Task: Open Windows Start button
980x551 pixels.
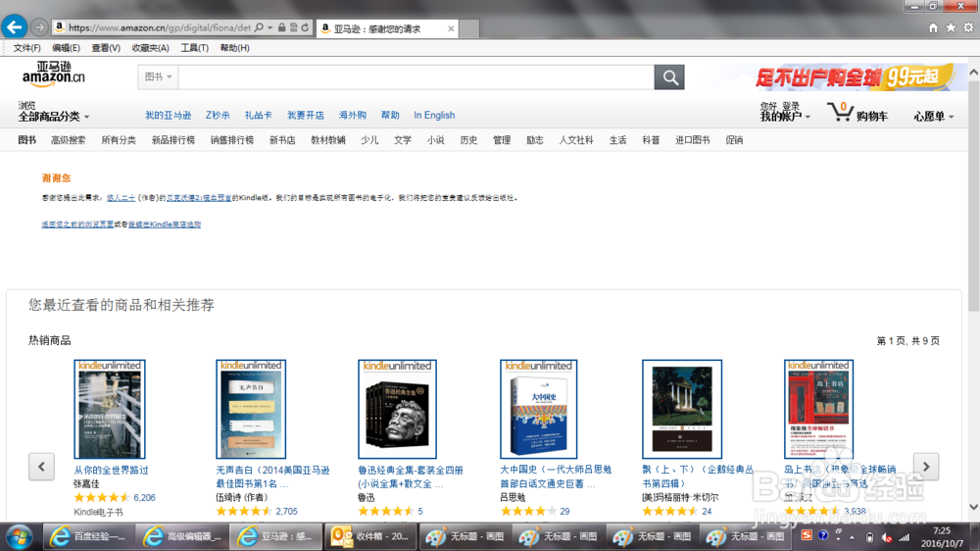Action: pyautogui.click(x=19, y=536)
